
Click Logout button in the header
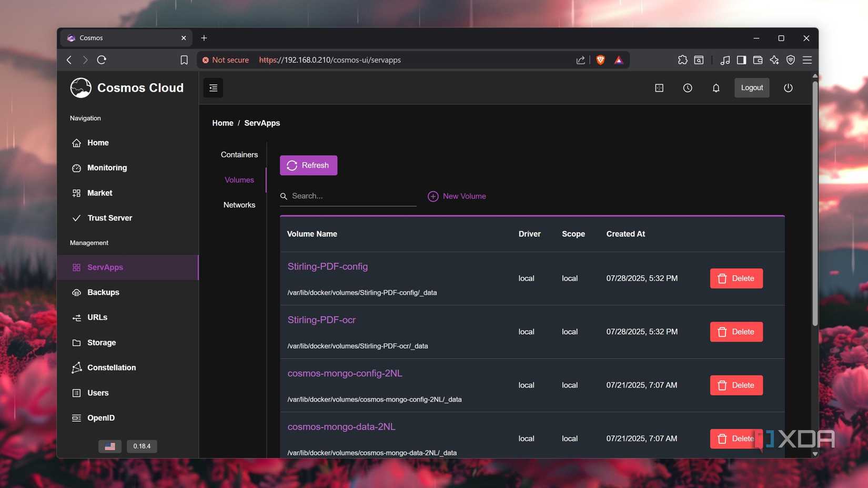point(752,88)
